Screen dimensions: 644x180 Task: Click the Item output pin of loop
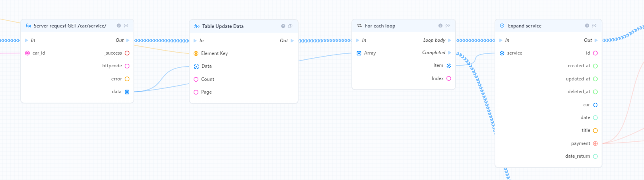(x=449, y=66)
